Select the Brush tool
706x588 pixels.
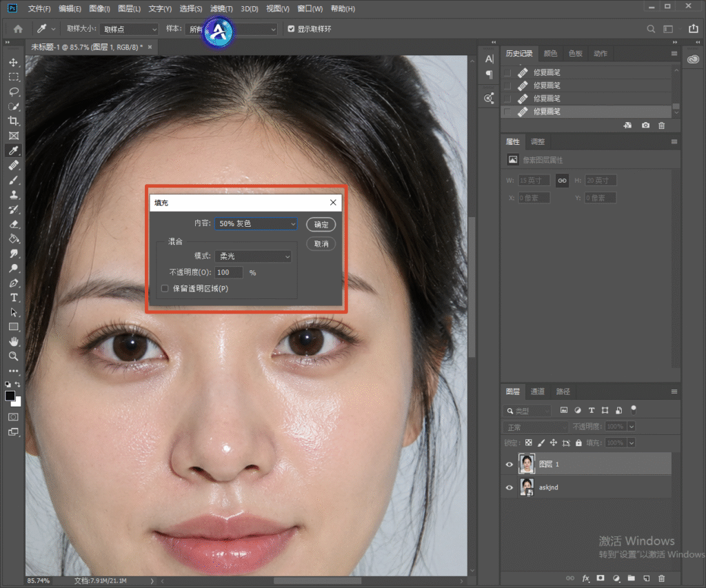pyautogui.click(x=14, y=180)
